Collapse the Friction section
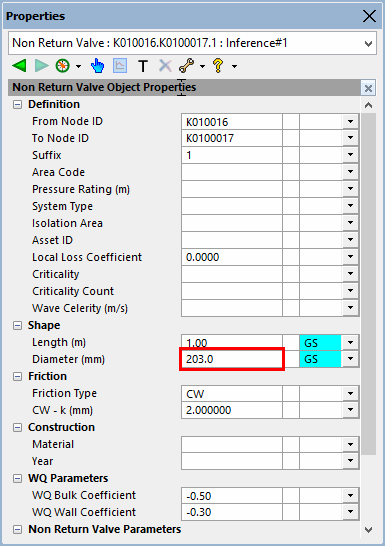The height and width of the screenshot is (546, 385). click(x=17, y=376)
